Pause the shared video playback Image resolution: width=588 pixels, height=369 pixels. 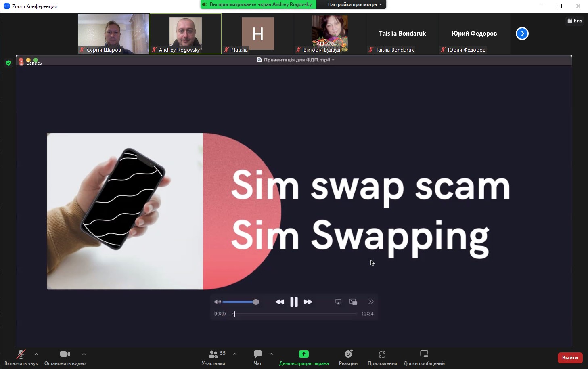[x=294, y=302]
